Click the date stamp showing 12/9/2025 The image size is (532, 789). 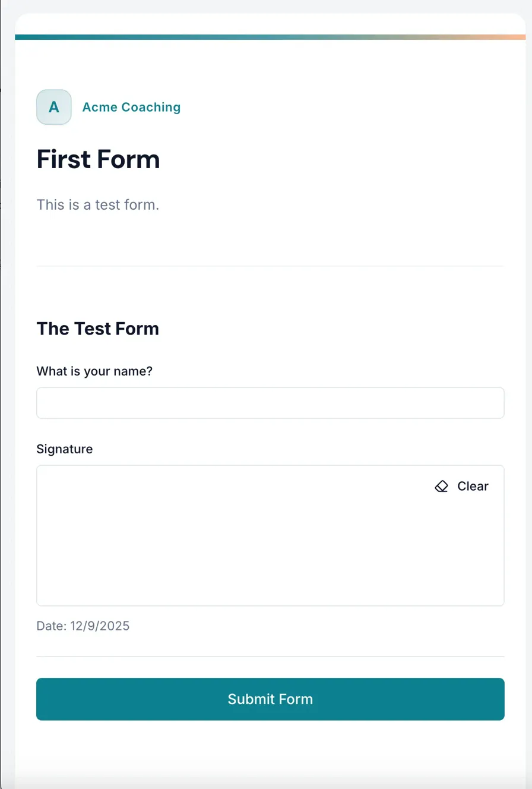(x=83, y=626)
